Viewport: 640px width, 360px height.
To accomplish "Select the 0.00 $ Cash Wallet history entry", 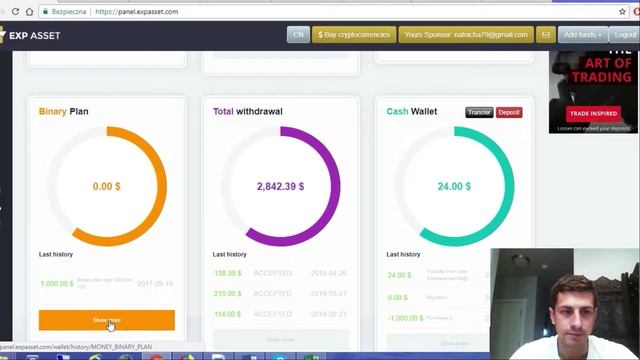I will point(438,298).
